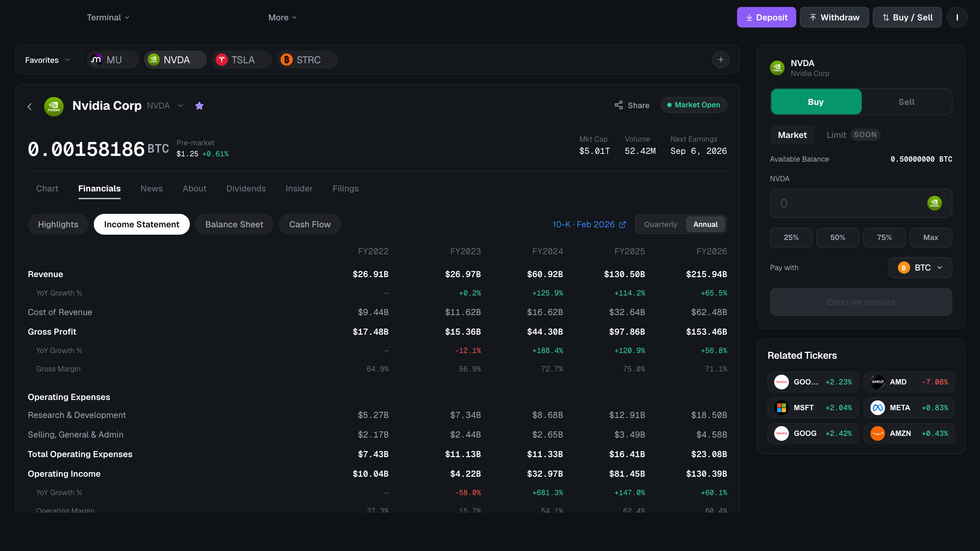Click the Withdraw button

(x=834, y=17)
